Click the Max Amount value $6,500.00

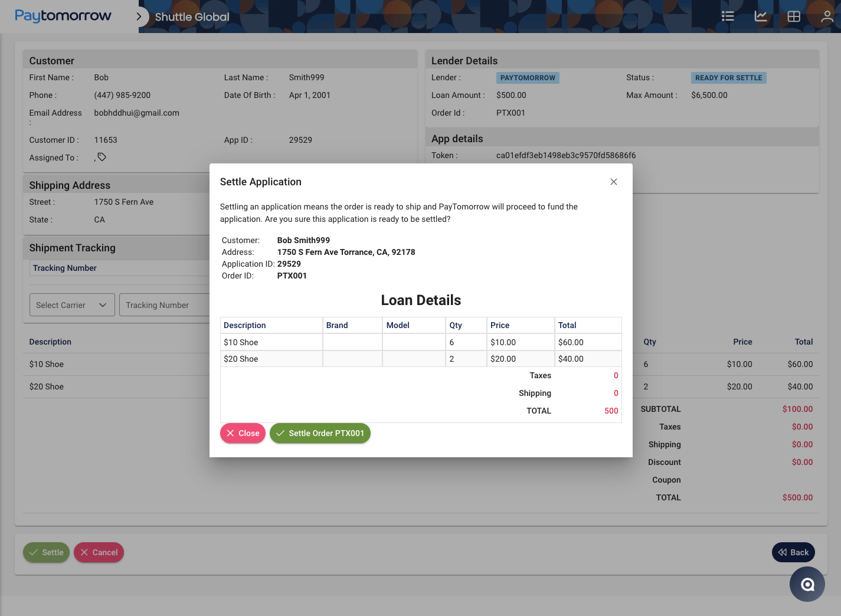point(709,95)
